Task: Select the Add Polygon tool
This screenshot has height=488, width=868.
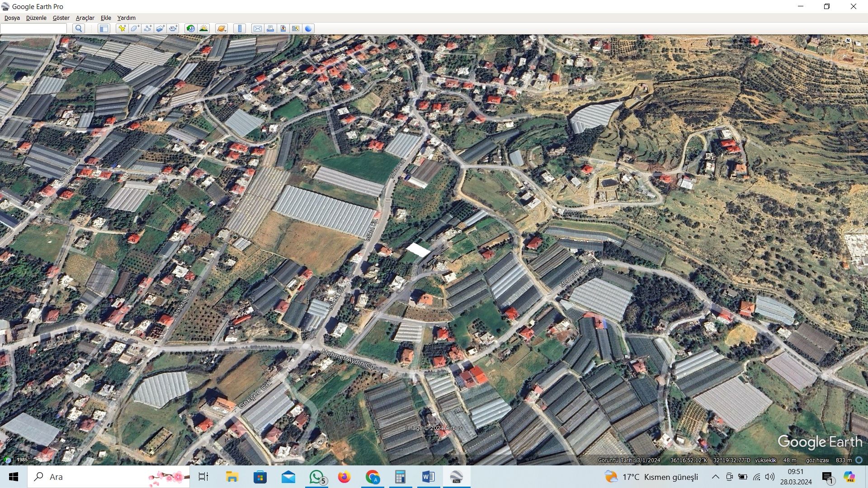Action: coord(134,28)
